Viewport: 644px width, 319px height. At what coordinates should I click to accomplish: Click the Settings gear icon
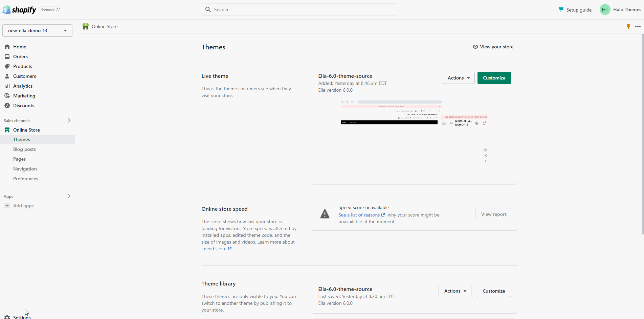7,317
